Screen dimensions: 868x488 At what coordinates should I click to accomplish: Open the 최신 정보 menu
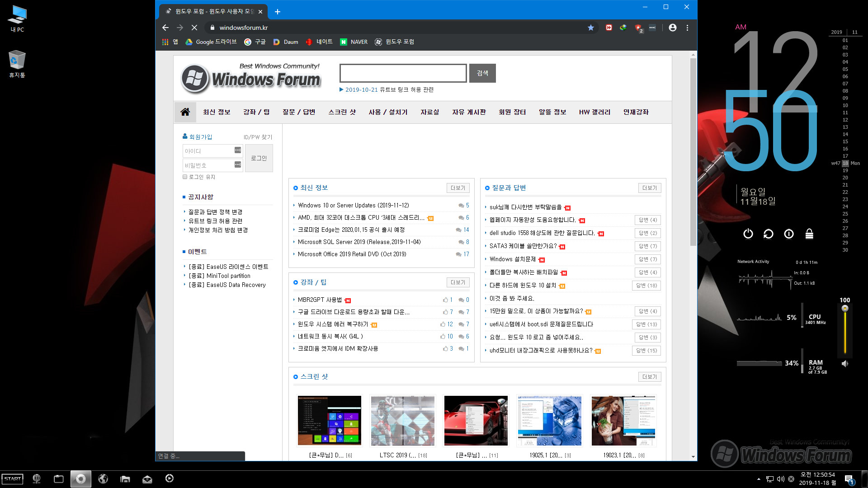pos(217,112)
